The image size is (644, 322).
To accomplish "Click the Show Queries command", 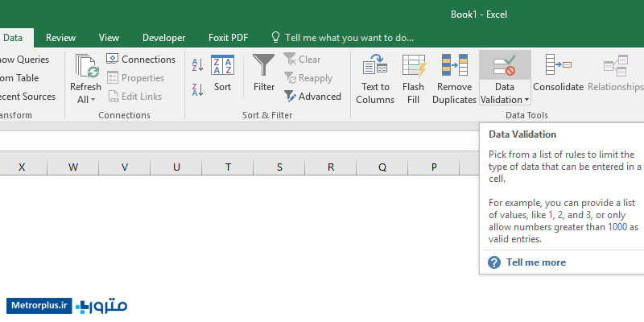I will pyautogui.click(x=25, y=60).
